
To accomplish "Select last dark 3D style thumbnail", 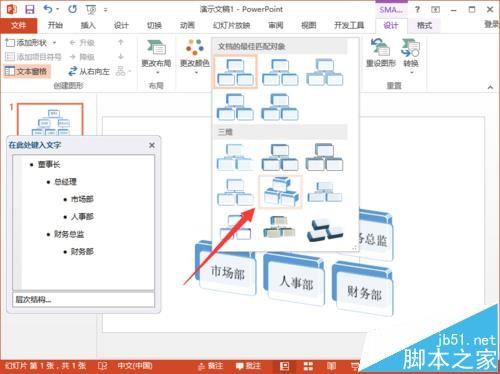I will click(325, 229).
